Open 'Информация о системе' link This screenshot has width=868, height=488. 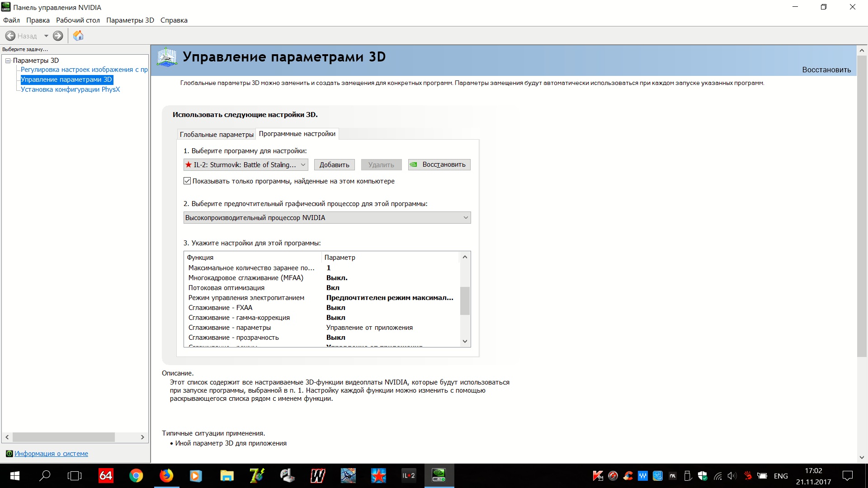[51, 454]
